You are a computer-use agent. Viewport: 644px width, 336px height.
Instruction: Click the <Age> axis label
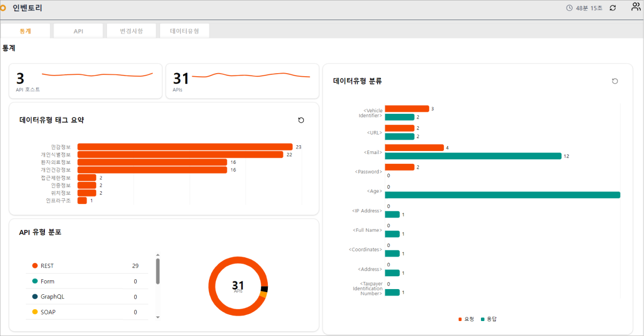(x=375, y=191)
